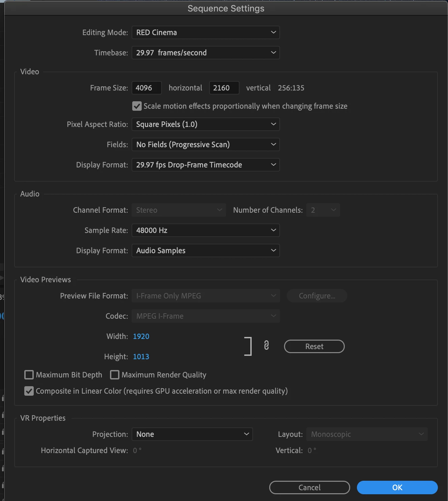Viewport: 448px width, 501px height.
Task: Open the Pixel Aspect Ratio dropdown
Action: tap(206, 124)
